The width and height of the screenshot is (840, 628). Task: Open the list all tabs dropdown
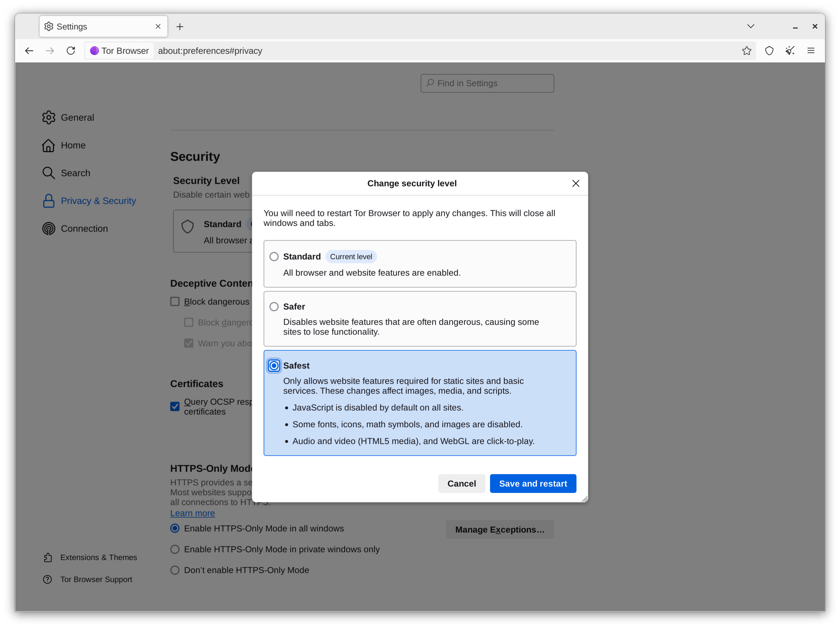(x=750, y=26)
